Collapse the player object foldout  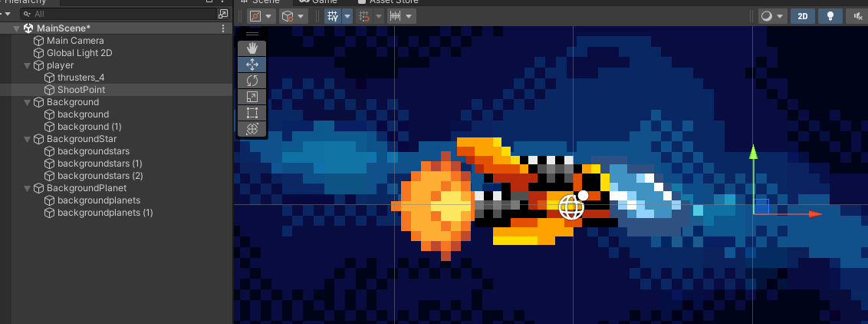pos(27,65)
